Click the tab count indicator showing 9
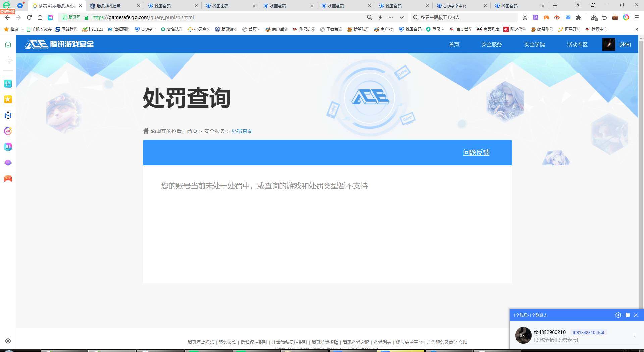The width and height of the screenshot is (644, 352). coord(578,5)
